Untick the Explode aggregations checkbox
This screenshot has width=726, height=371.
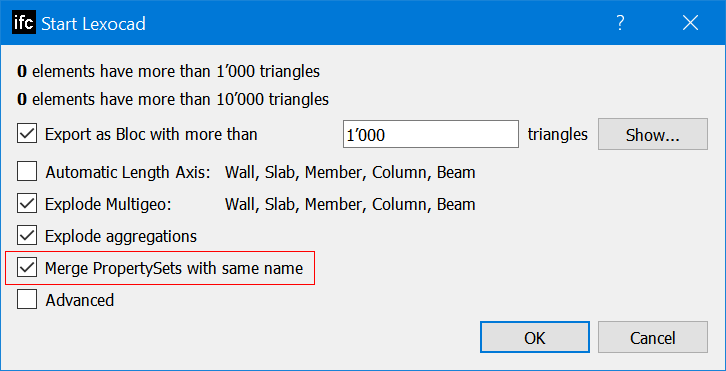[27, 236]
